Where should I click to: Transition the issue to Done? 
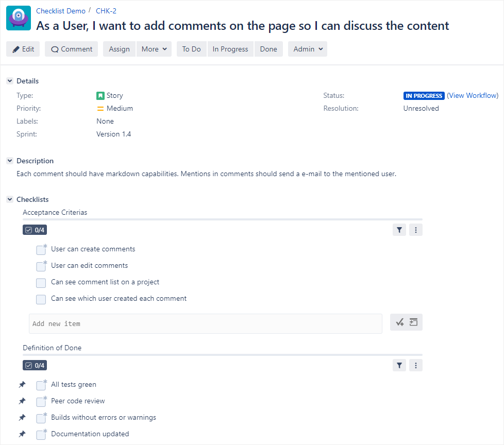(268, 49)
